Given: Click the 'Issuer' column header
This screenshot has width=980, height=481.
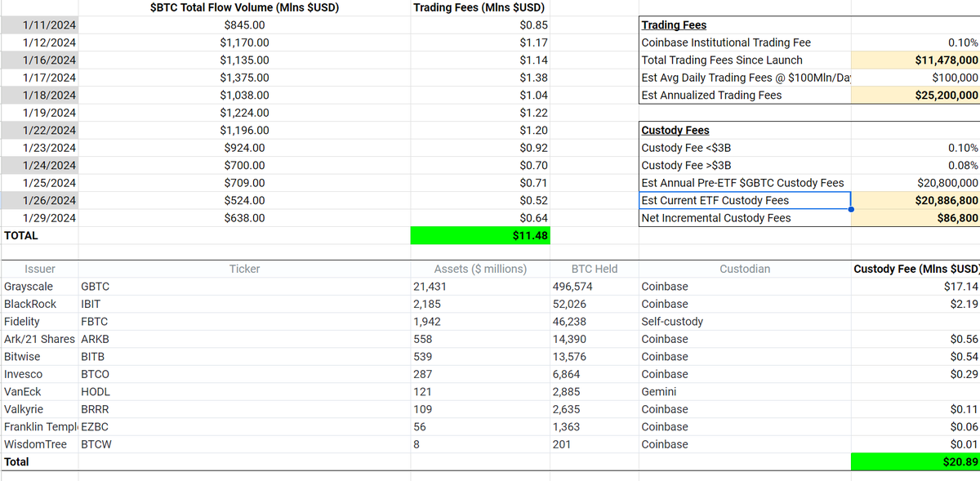Looking at the screenshot, I should click(40, 269).
